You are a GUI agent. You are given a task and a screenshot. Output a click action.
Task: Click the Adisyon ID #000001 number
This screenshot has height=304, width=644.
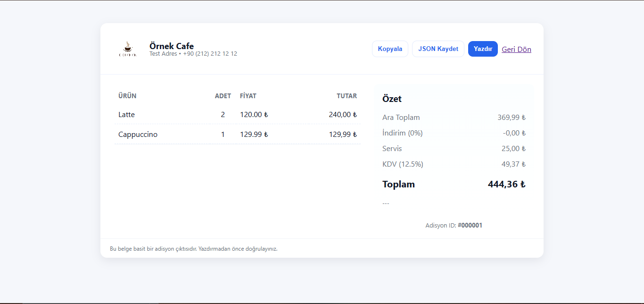point(470,226)
